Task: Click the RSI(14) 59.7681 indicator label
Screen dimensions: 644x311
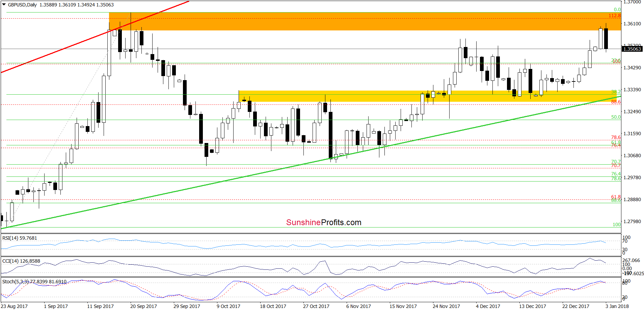Action: [x=20, y=238]
